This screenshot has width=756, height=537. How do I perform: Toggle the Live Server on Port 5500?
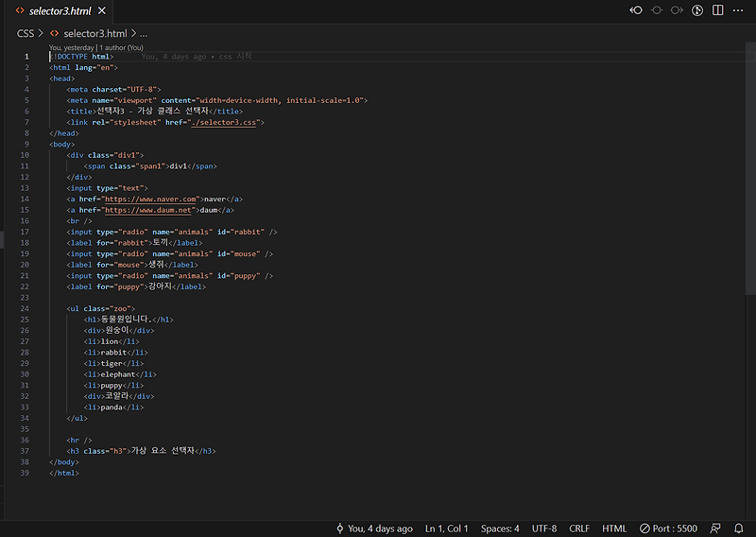pos(667,528)
